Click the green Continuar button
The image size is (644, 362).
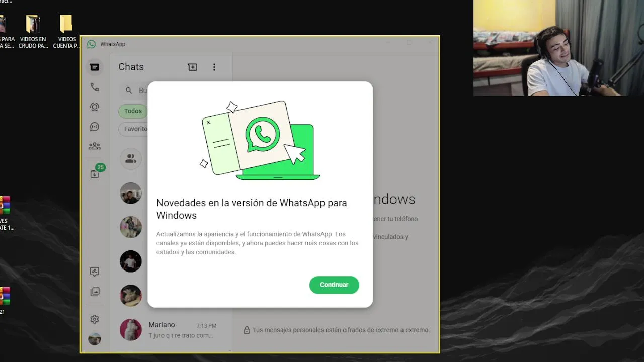334,285
